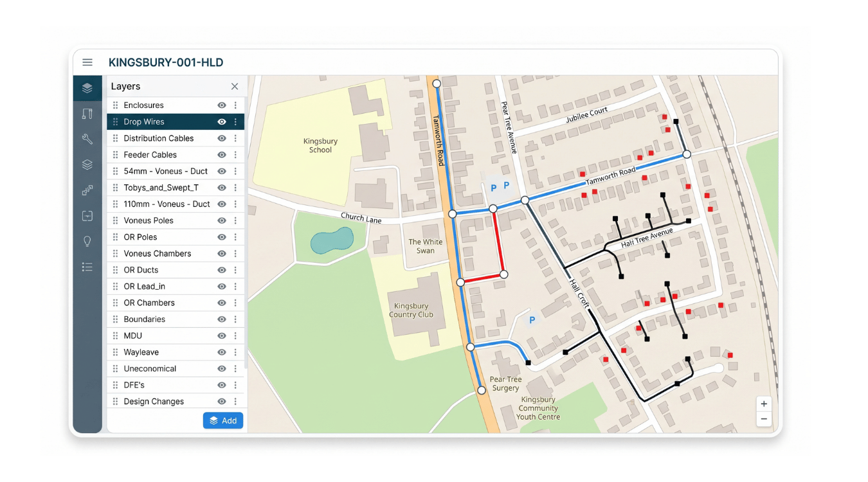Viewport: 868px width, 482px height.
Task: Click the KINGSBURY-001-HLD project title
Action: pos(166,62)
